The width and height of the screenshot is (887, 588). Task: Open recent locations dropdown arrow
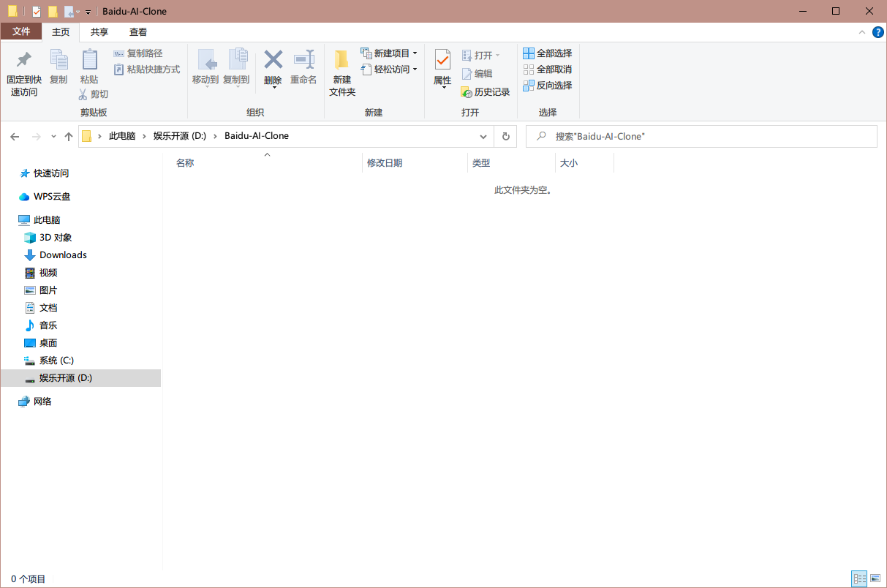pyautogui.click(x=53, y=137)
